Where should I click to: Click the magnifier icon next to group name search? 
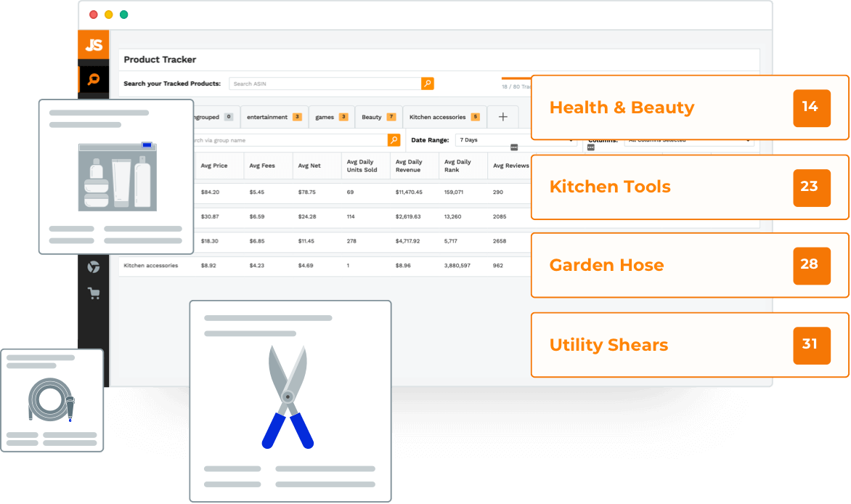coord(393,139)
